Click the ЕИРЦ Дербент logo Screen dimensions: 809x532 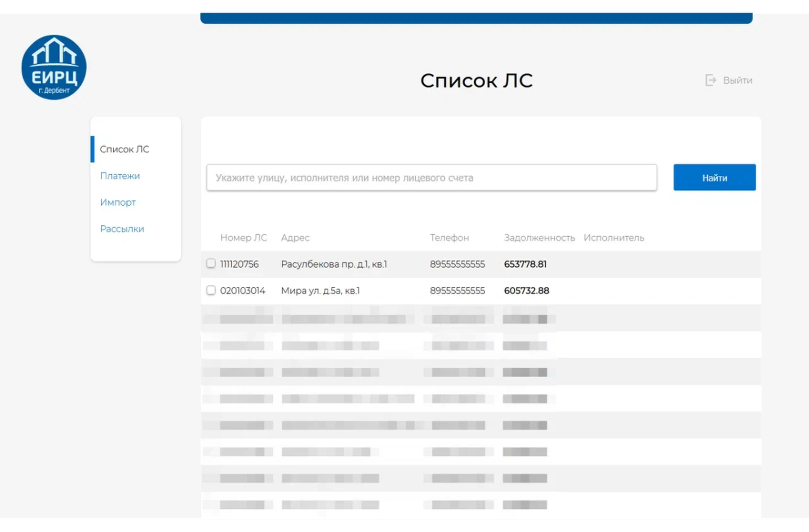pyautogui.click(x=54, y=67)
